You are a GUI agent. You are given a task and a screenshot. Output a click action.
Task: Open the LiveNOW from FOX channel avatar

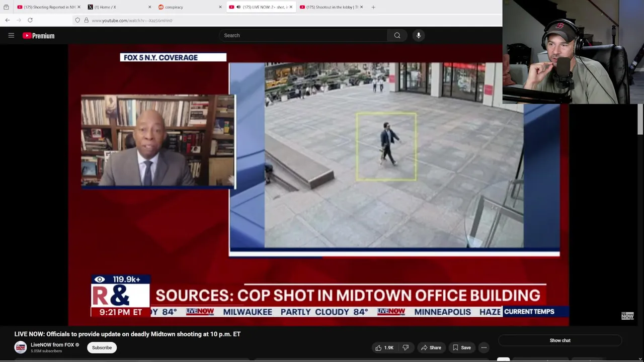pos(21,347)
